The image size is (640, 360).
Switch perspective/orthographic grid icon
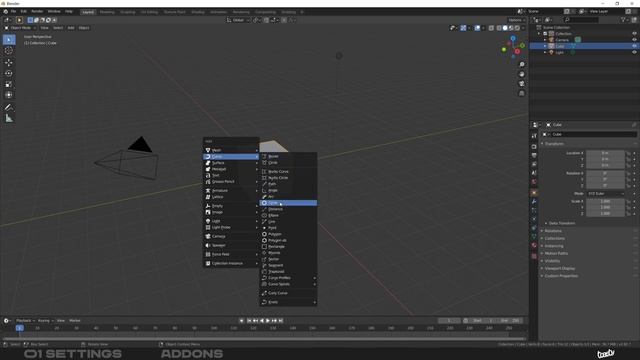click(522, 93)
